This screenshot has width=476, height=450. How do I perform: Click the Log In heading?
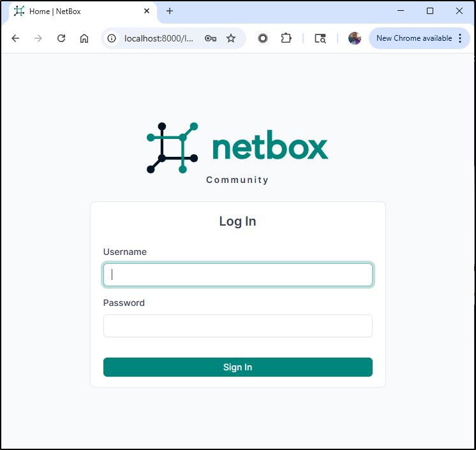pos(238,221)
